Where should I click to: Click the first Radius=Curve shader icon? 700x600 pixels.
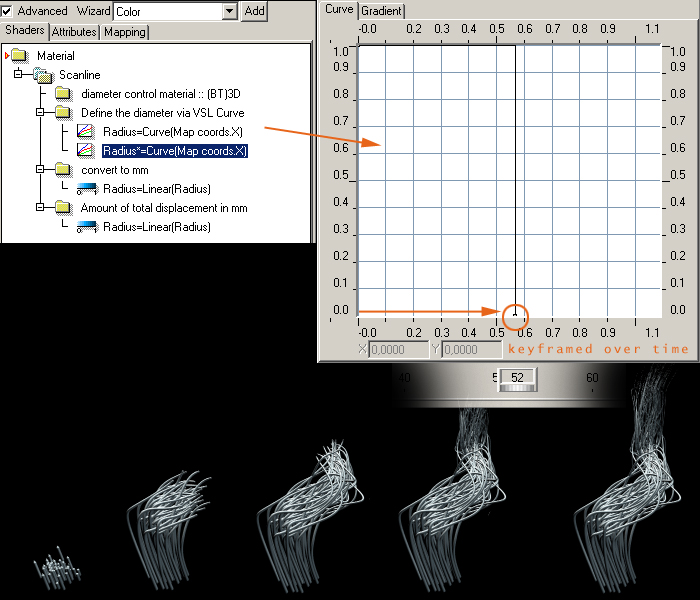[x=87, y=132]
